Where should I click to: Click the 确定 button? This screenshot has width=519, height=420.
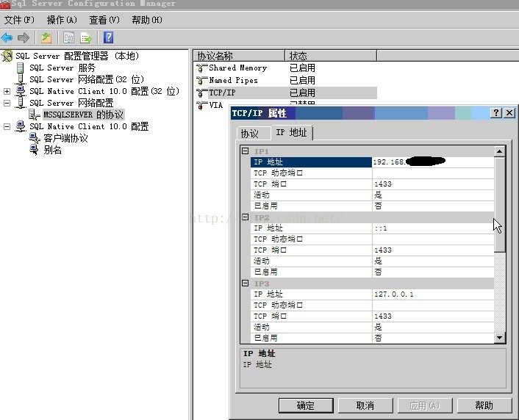[x=306, y=406]
